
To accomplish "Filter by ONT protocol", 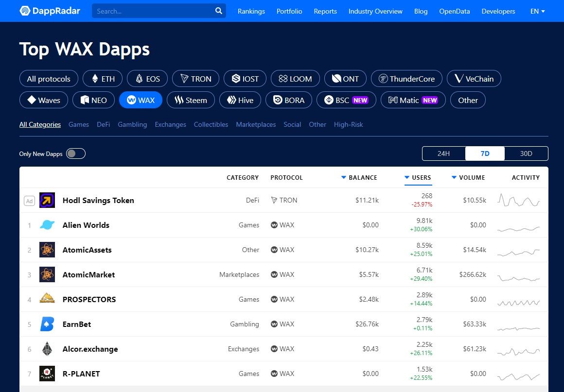I will click(345, 79).
